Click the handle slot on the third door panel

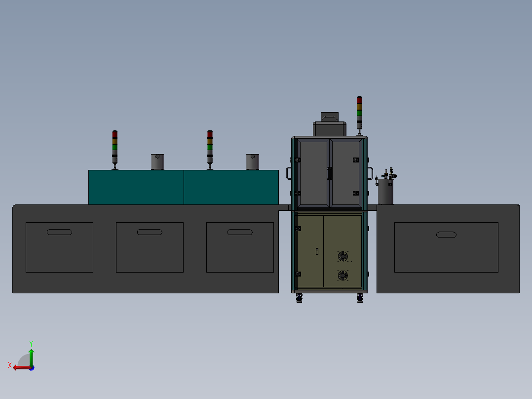(240, 232)
